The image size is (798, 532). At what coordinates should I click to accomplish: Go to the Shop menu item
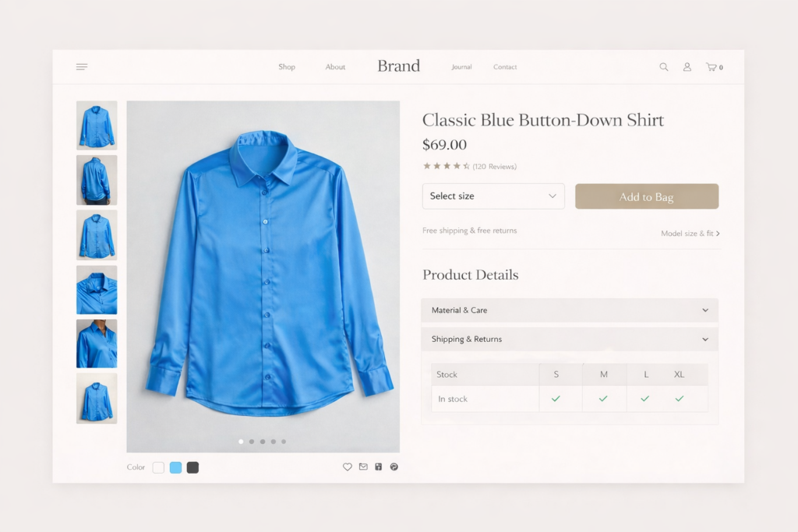tap(287, 67)
